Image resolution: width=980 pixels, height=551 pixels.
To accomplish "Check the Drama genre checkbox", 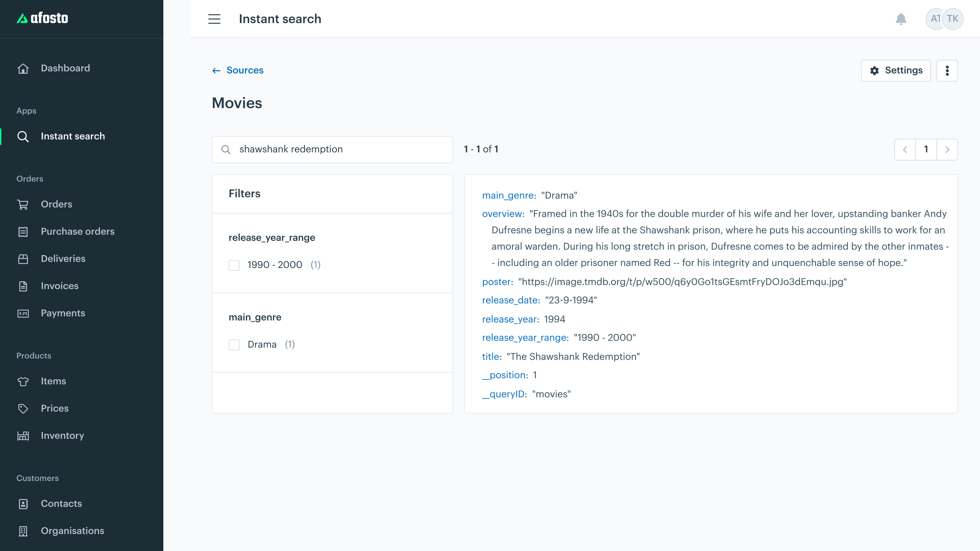I will tap(234, 345).
